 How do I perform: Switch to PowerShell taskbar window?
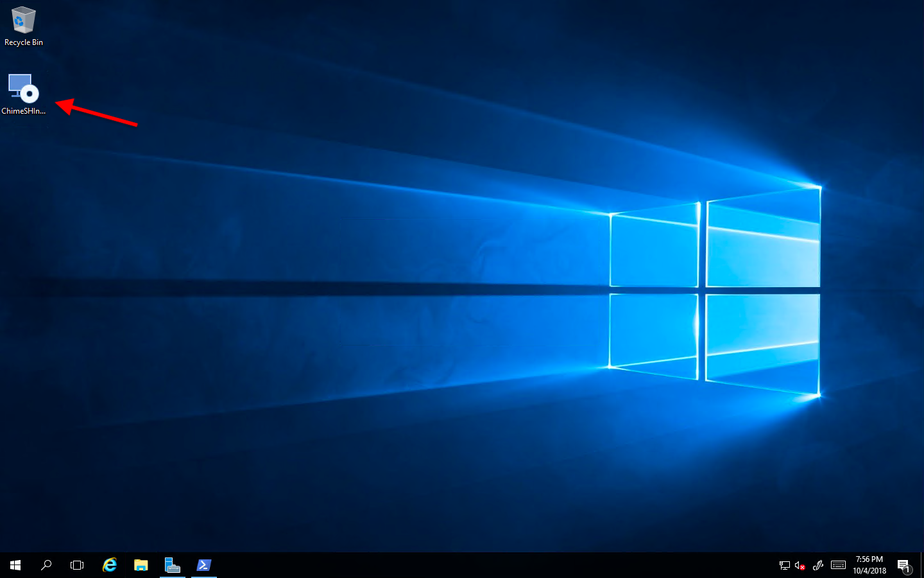pyautogui.click(x=203, y=565)
